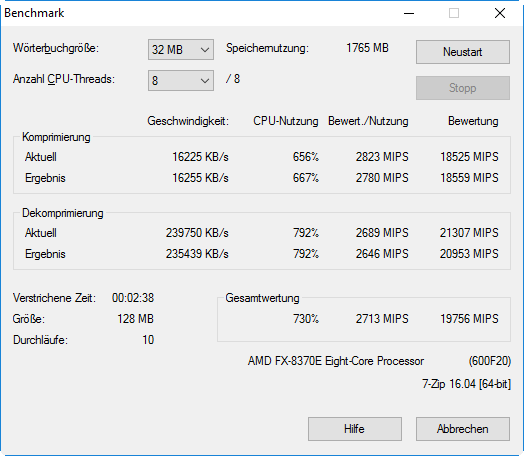Click the greyed-out Stopp button
Viewport: 524px width, 456px height.
pyautogui.click(x=463, y=88)
